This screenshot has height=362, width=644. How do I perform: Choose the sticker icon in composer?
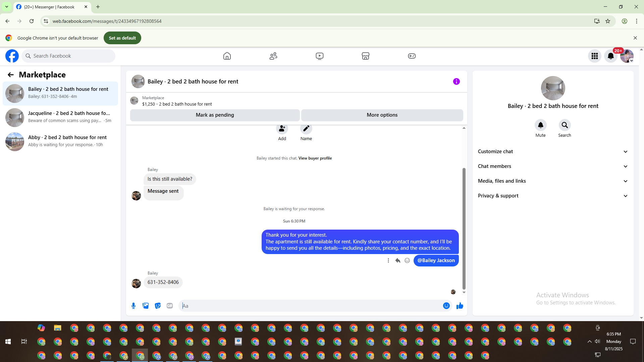click(158, 306)
